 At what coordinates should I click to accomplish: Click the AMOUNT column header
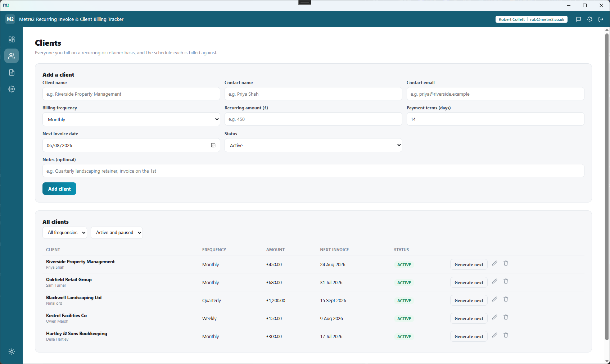pyautogui.click(x=275, y=250)
